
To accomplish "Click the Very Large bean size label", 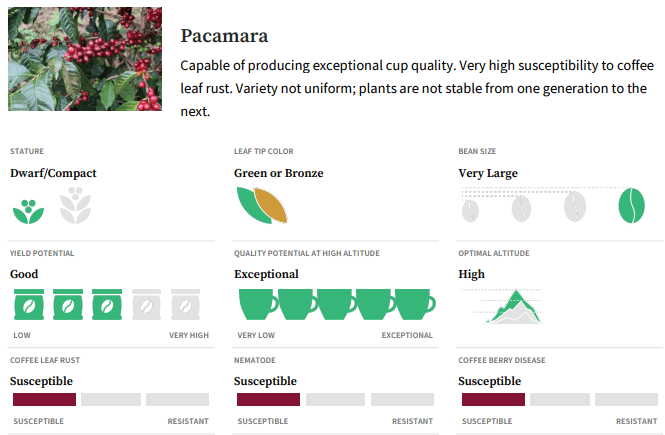I will pyautogui.click(x=488, y=173).
